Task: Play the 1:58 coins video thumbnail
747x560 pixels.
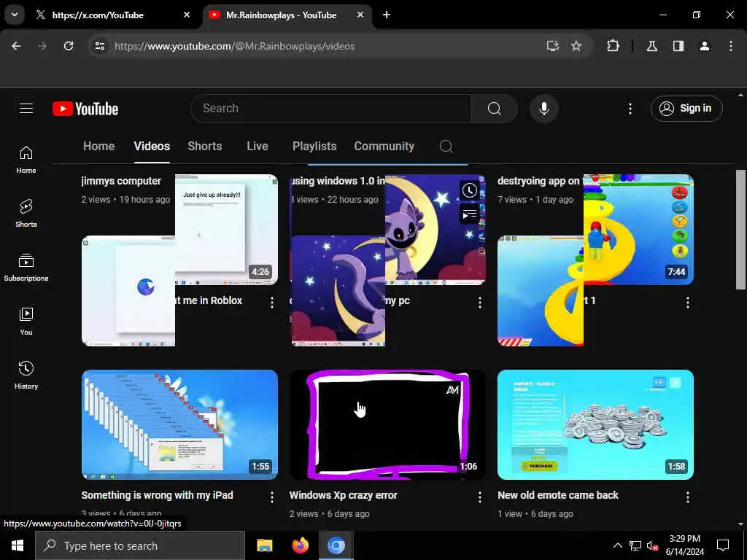Action: coord(595,425)
